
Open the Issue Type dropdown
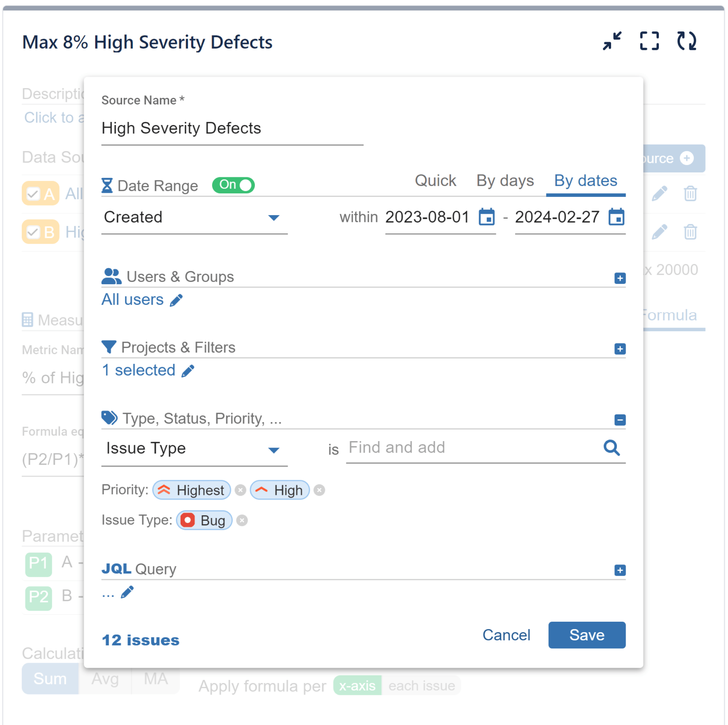[x=274, y=449]
